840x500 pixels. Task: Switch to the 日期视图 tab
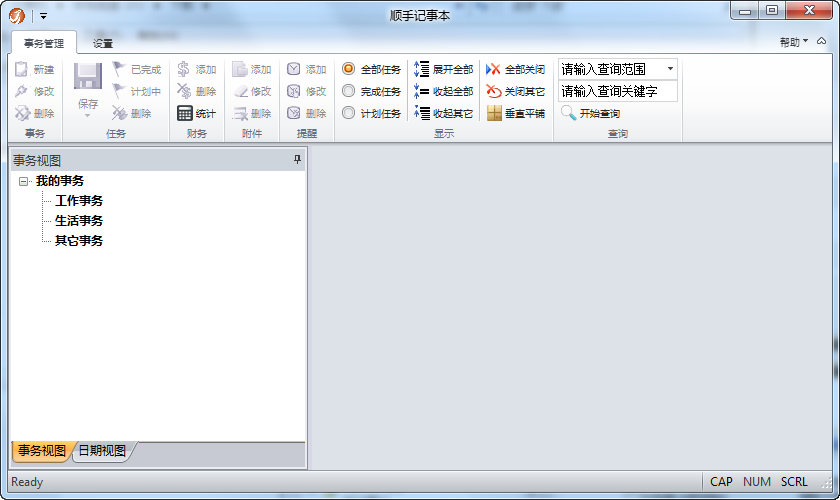(102, 450)
